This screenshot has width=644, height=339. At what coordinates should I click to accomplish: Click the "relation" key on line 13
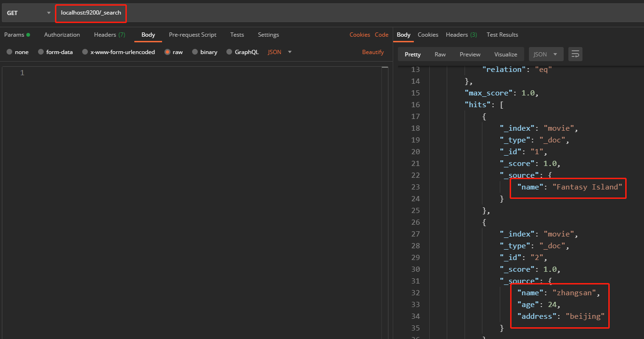[504, 70]
